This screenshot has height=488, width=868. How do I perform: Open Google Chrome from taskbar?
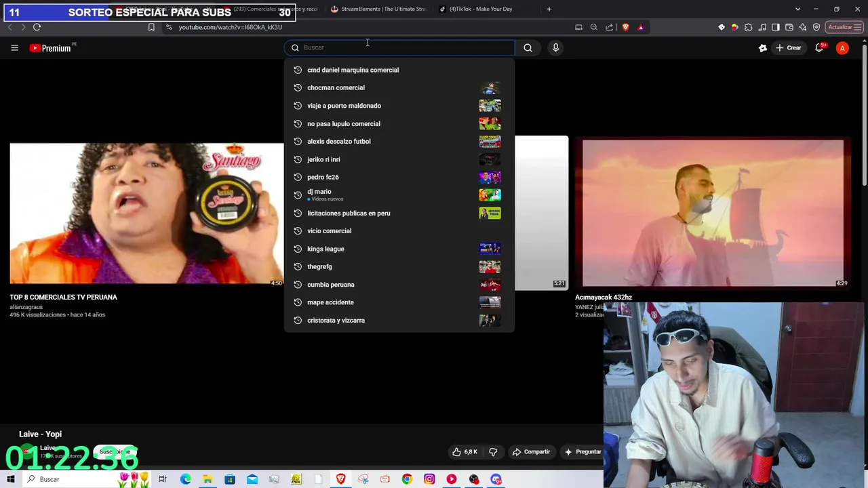(407, 479)
